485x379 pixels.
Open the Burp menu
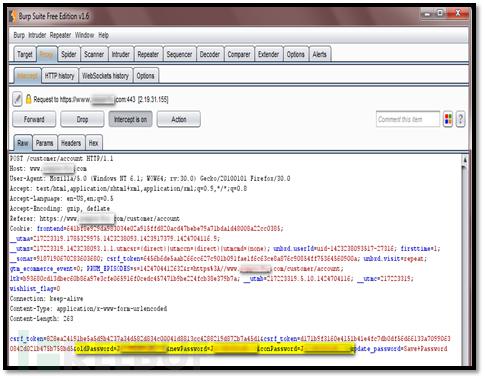(19, 35)
